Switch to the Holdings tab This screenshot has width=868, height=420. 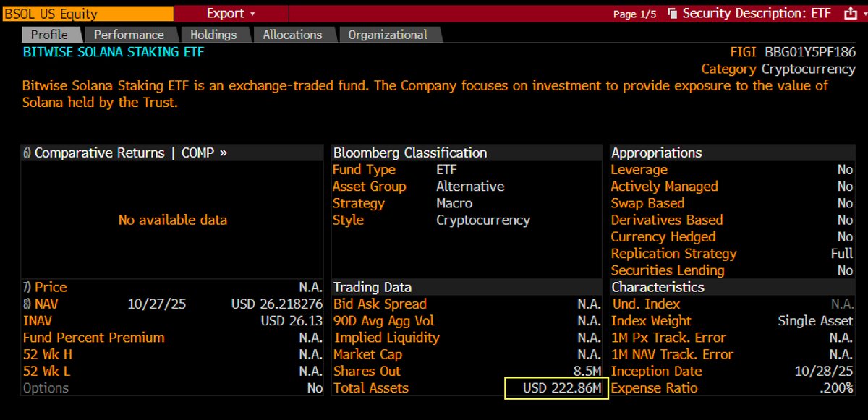pos(213,34)
